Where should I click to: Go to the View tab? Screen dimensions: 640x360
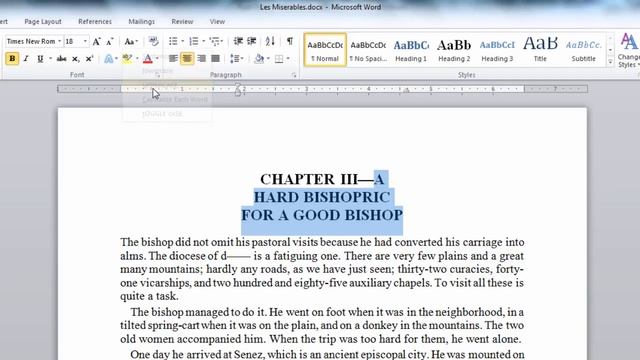(x=217, y=22)
